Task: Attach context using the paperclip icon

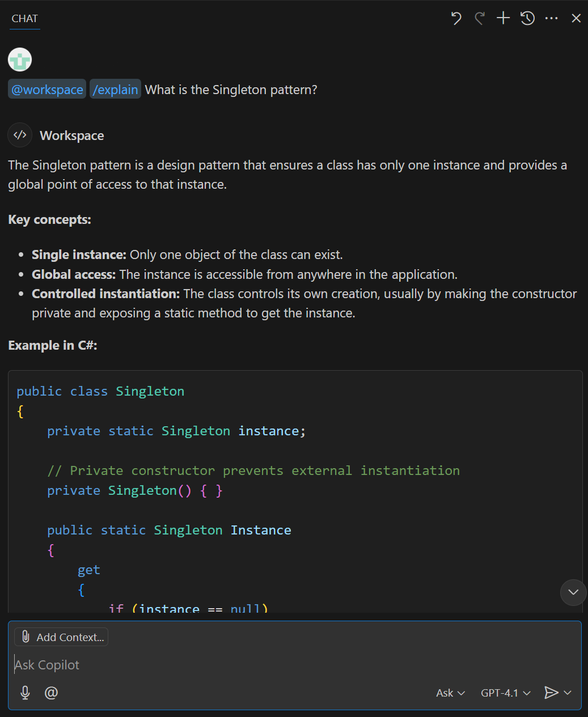Action: click(26, 637)
